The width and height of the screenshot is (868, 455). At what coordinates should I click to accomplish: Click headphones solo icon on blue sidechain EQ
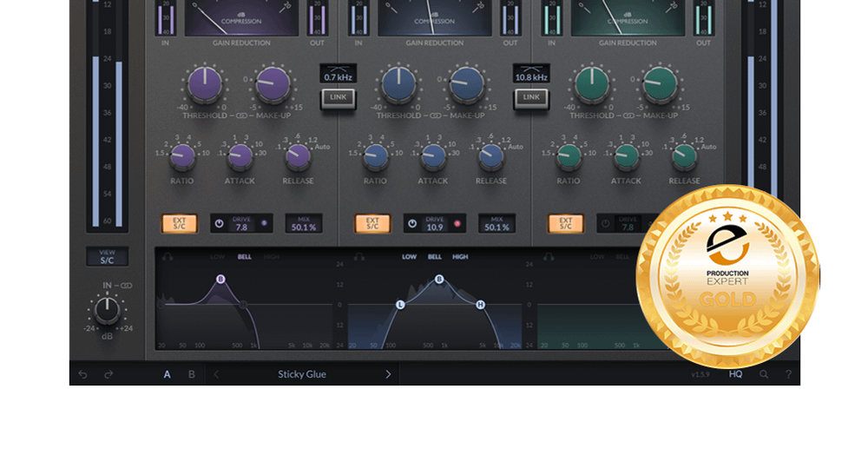(358, 257)
